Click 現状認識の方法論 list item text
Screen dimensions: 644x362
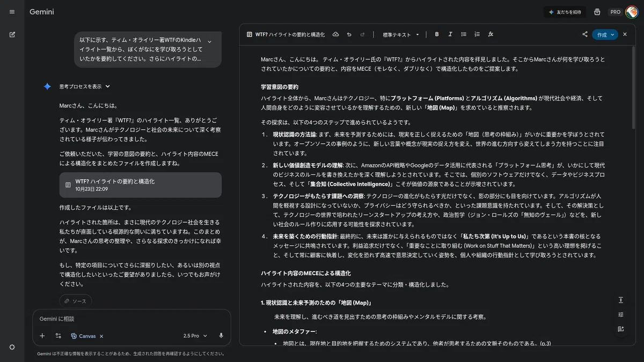(295, 135)
